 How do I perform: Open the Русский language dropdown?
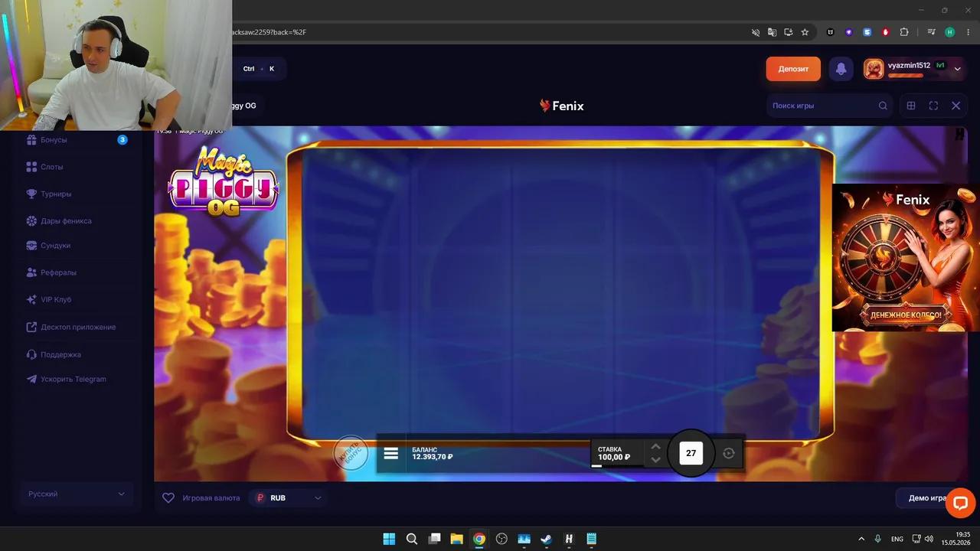(76, 494)
